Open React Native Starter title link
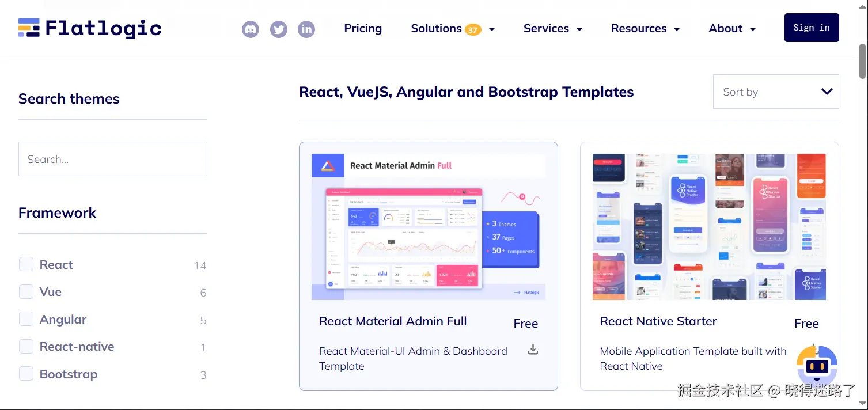Screen dimensions: 868x410 click(x=658, y=321)
